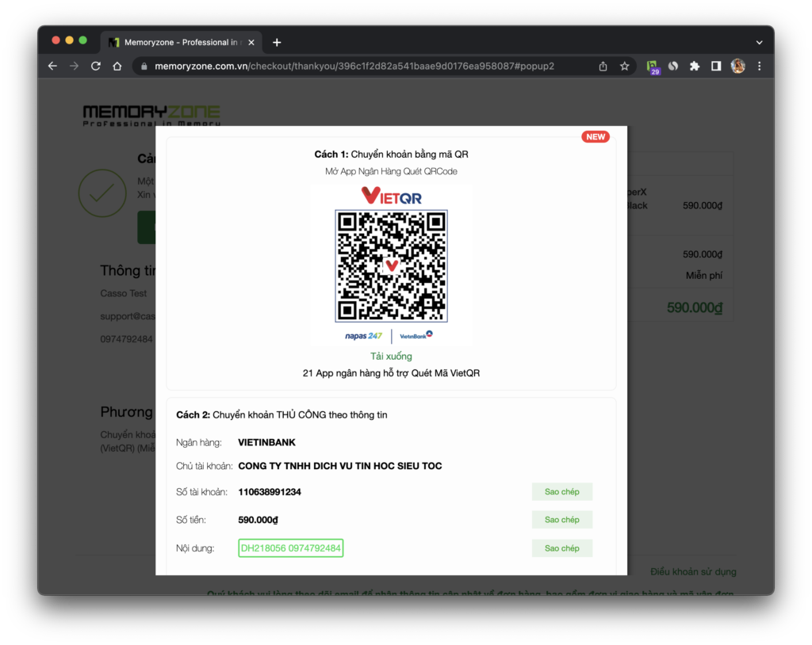Viewport: 812px width, 645px height.
Task: Open the Chrome profile avatar
Action: pyautogui.click(x=738, y=67)
